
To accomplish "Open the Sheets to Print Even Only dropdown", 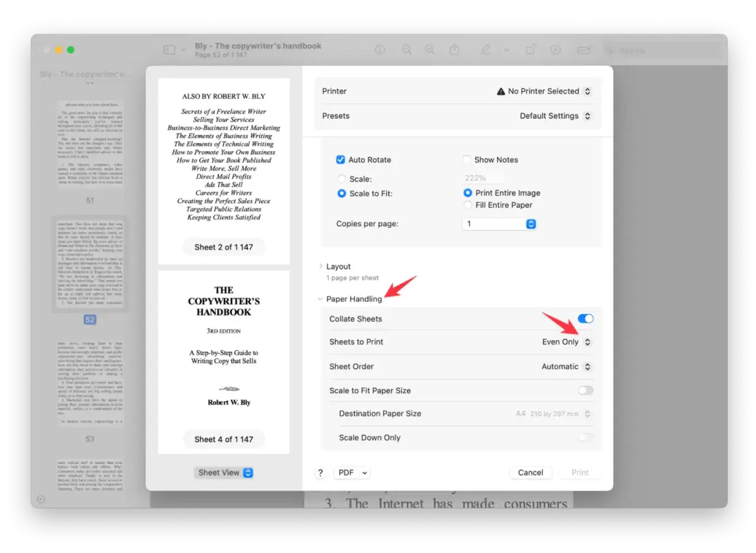I will (566, 342).
